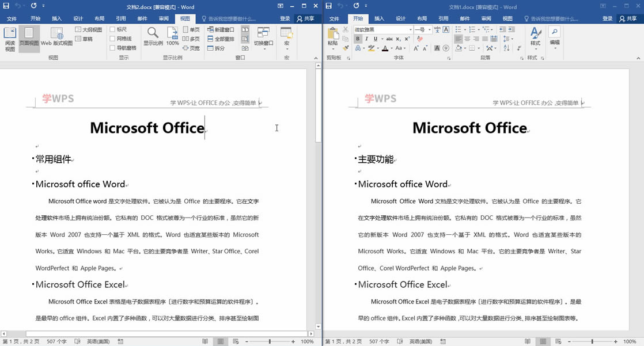The image size is (644, 346).
Task: Click 登录 sign-in in right window
Action: tap(608, 18)
